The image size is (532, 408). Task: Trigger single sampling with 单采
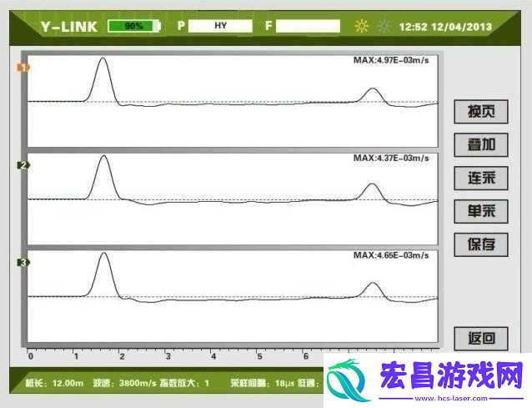pos(481,211)
